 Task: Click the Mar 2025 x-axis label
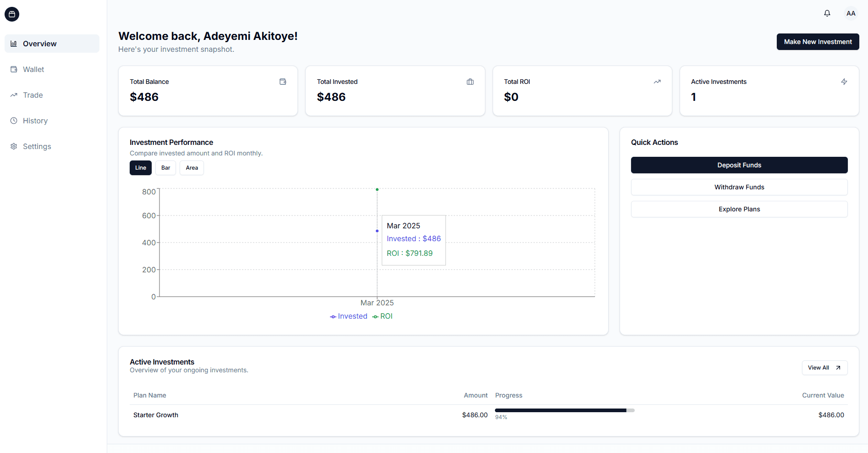[377, 303]
